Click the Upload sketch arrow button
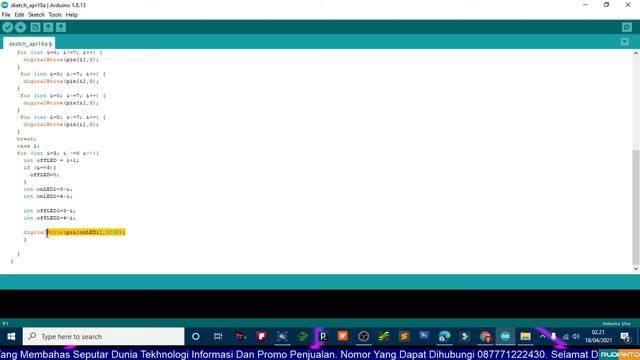Screen dimensions: 640x360 click(x=20, y=27)
